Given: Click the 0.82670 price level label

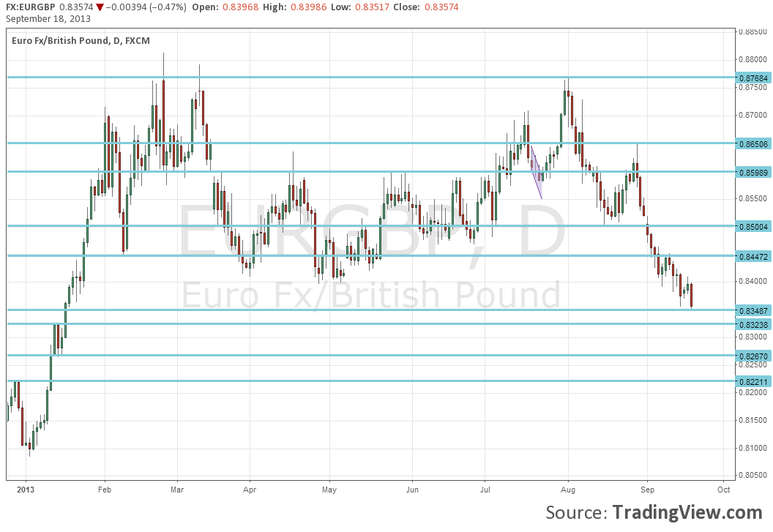Looking at the screenshot, I should coord(753,356).
